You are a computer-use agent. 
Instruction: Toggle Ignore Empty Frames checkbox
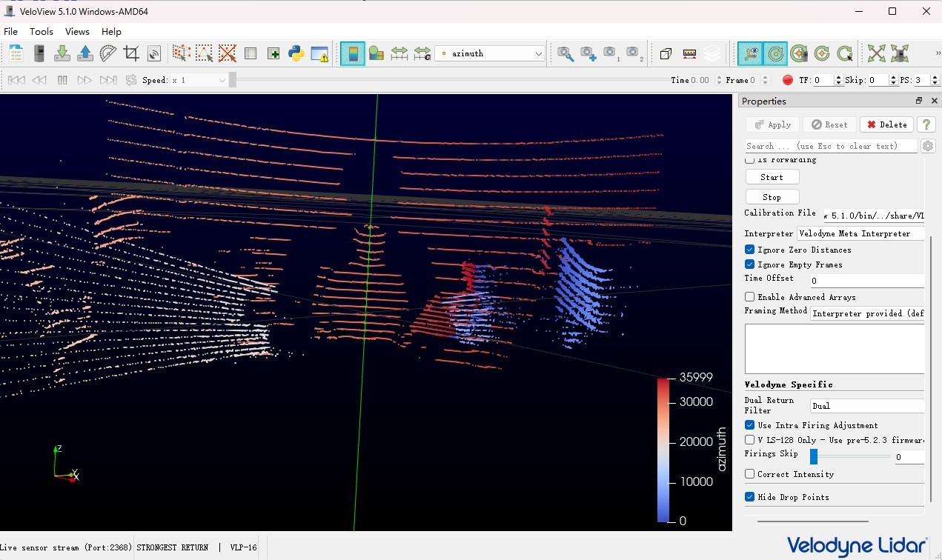click(x=750, y=264)
